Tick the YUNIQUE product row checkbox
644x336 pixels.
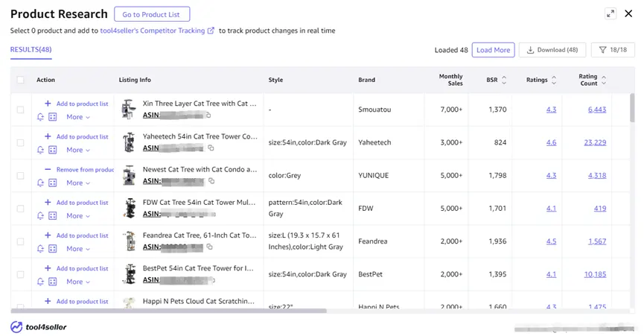click(20, 175)
